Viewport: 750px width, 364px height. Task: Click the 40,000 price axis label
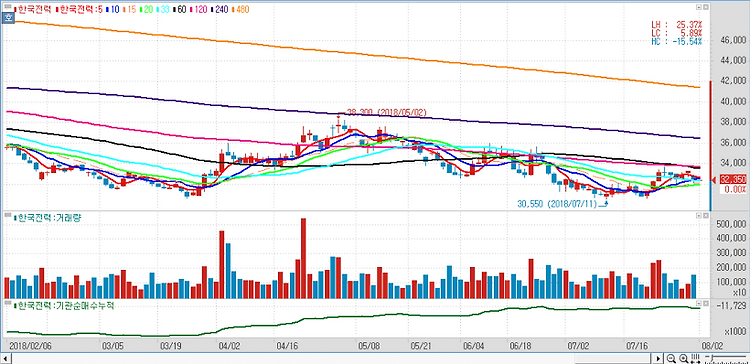733,101
